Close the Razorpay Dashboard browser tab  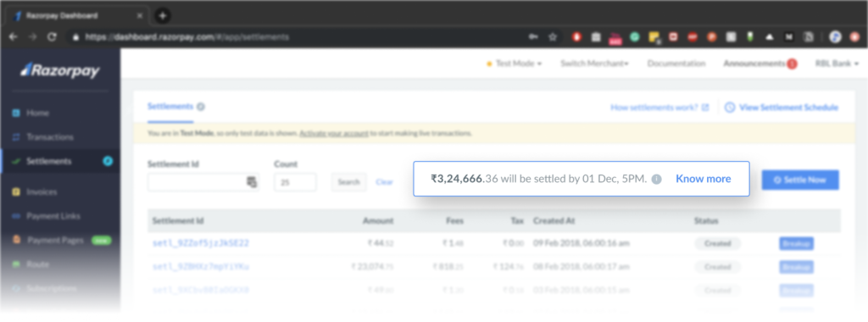[x=140, y=15]
